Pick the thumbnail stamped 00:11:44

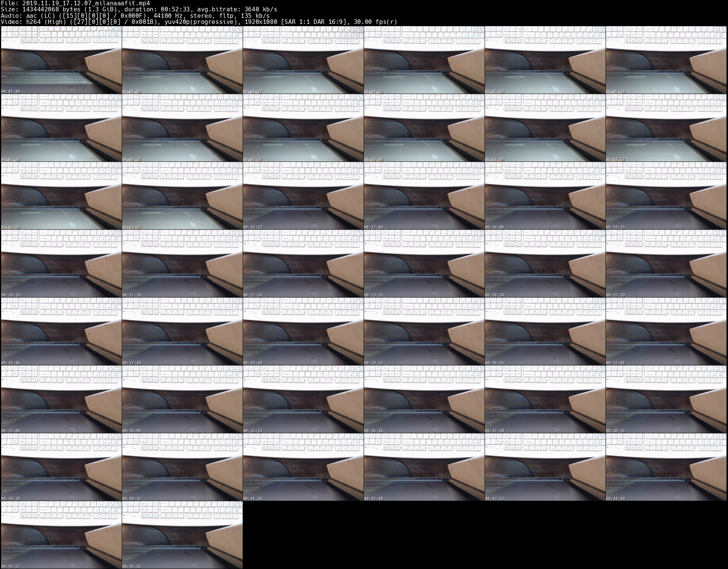point(545,128)
